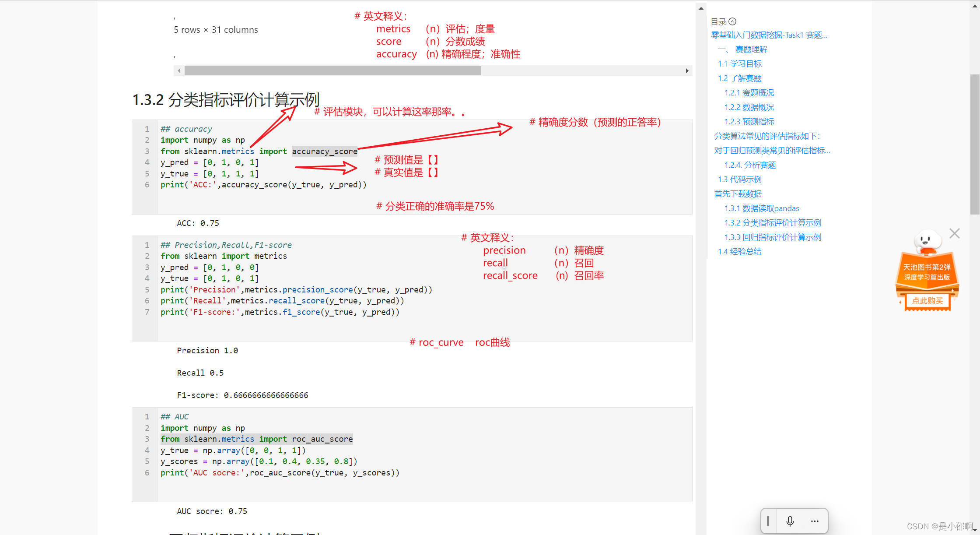Click the horizontal scrollbar left arrow

pyautogui.click(x=178, y=70)
